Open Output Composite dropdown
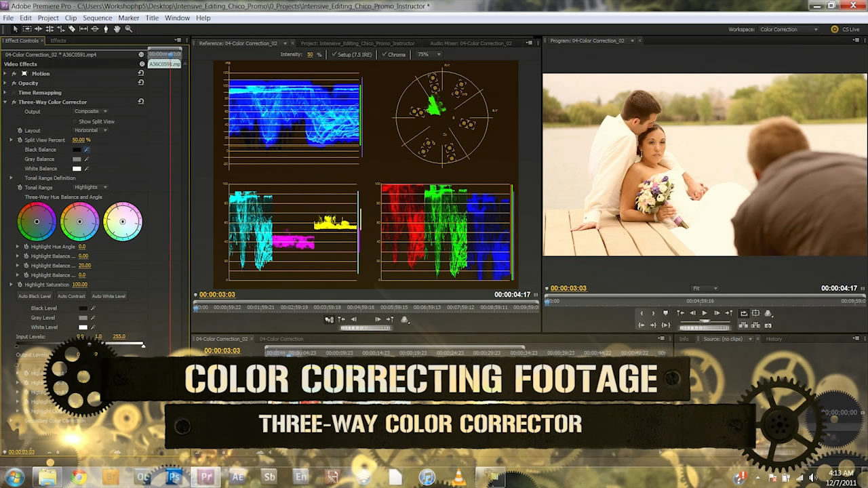 coord(90,111)
